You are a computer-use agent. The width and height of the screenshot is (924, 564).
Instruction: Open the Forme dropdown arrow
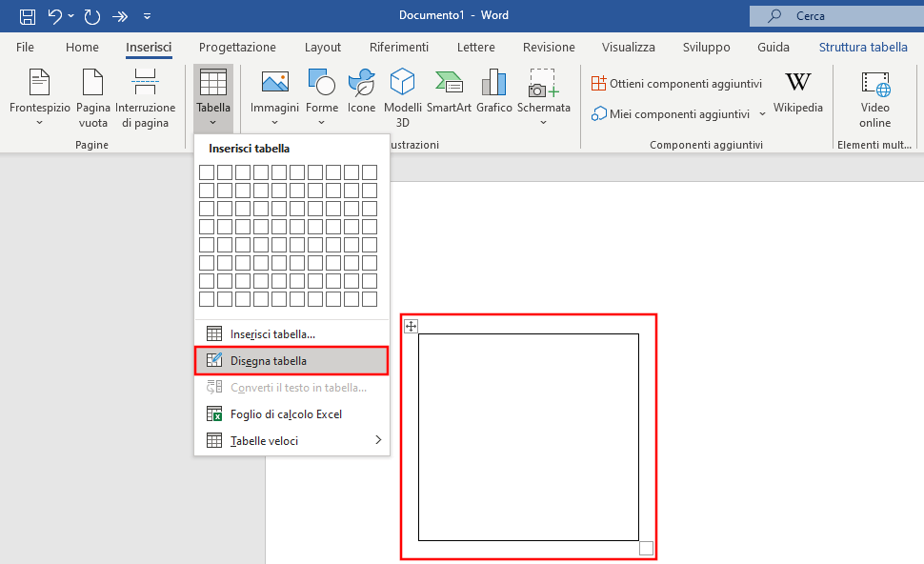point(322,123)
